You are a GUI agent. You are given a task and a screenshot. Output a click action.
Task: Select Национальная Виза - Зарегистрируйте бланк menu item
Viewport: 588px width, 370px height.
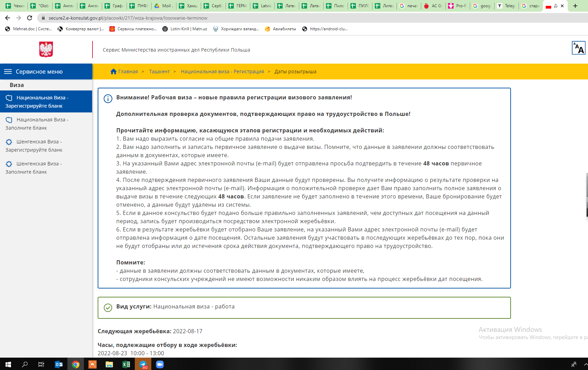[46, 102]
